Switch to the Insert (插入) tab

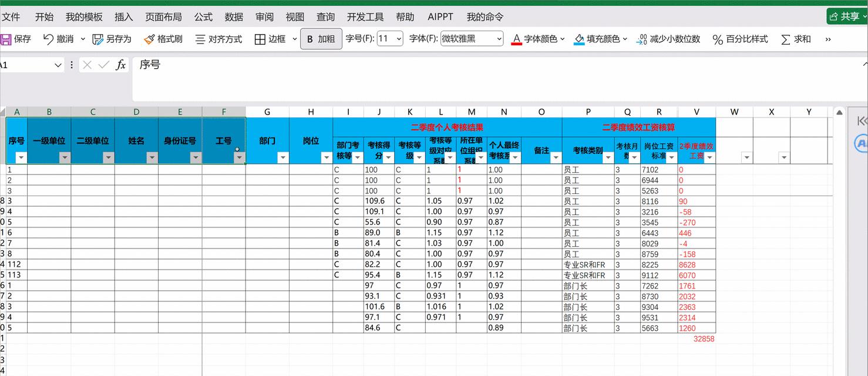pyautogui.click(x=124, y=17)
